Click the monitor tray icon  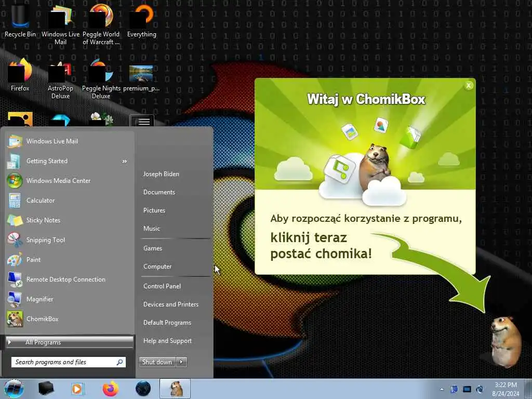click(467, 389)
